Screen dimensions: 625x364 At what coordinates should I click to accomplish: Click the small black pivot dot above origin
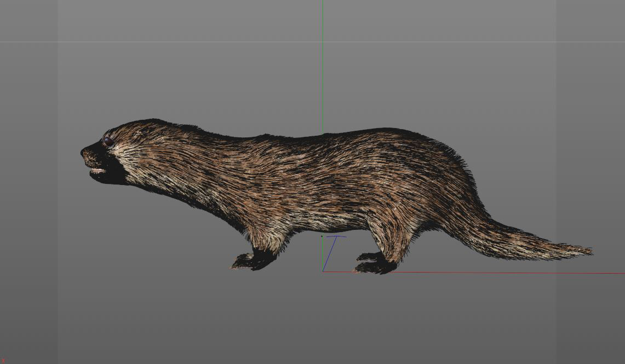[x=322, y=236]
